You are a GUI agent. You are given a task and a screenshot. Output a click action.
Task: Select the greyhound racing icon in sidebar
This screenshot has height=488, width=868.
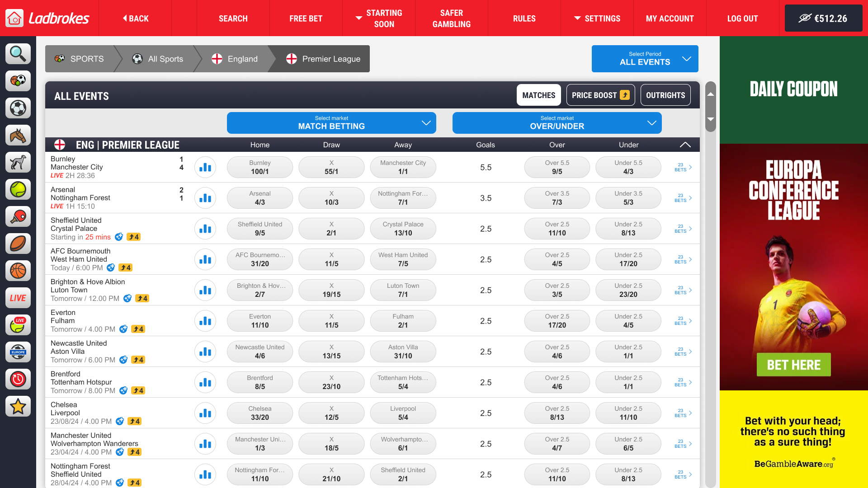tap(18, 162)
